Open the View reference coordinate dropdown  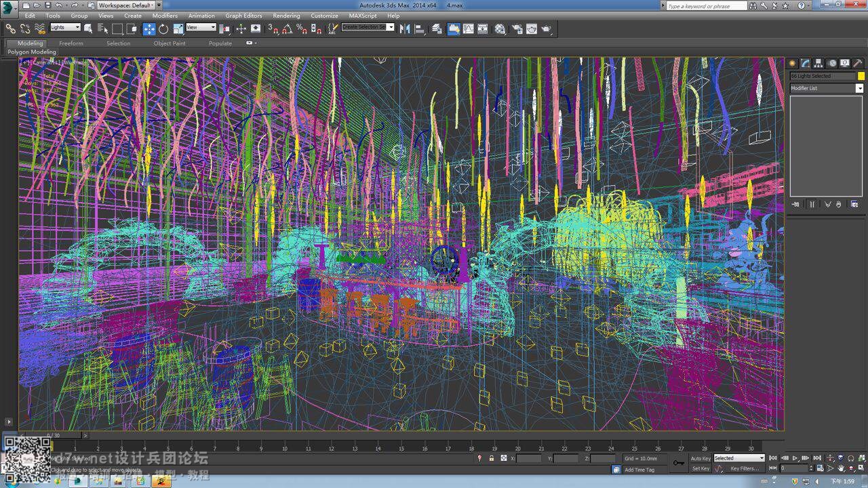click(x=201, y=27)
